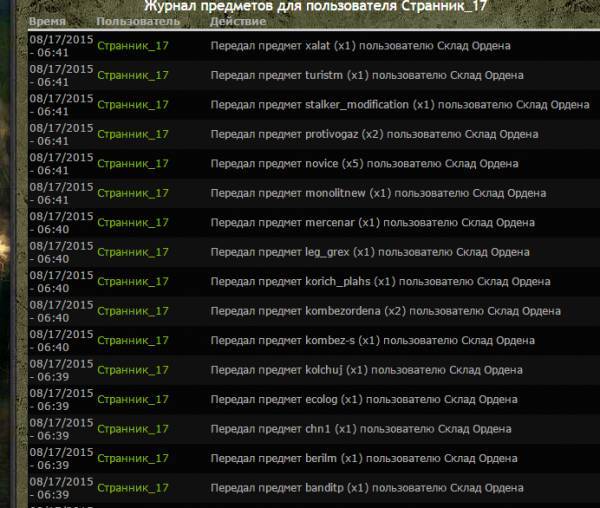
Task: Open Странник_17 link in the xalat row
Action: point(133,46)
